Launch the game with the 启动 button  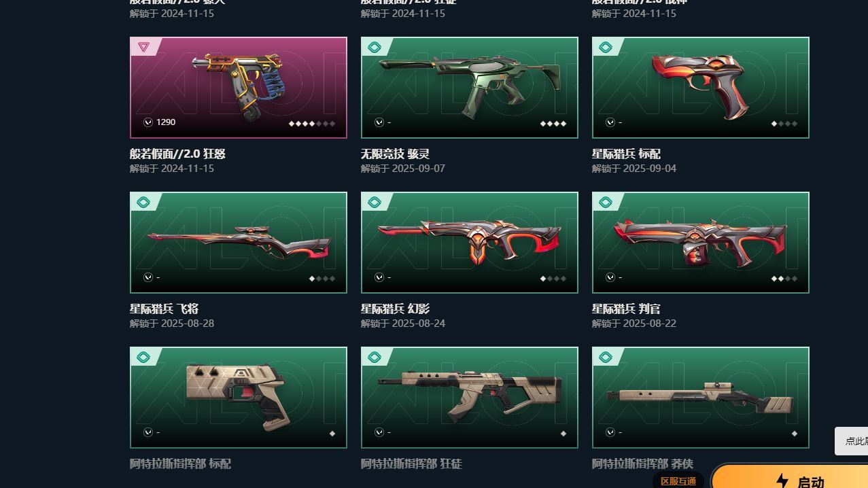[790, 476]
